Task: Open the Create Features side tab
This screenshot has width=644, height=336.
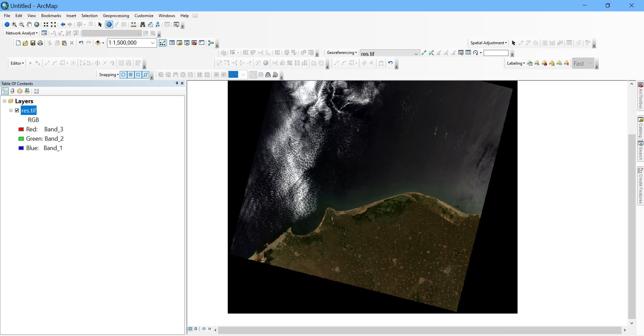Action: point(640,186)
